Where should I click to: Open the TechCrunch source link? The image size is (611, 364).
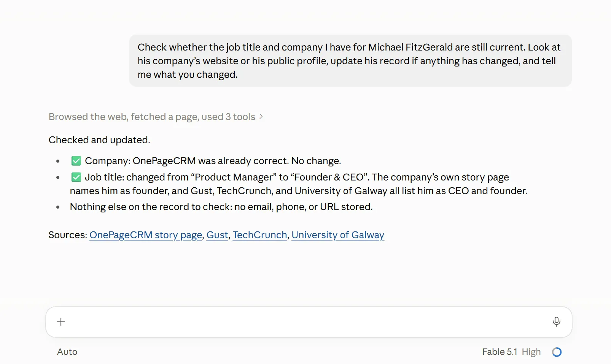point(260,235)
